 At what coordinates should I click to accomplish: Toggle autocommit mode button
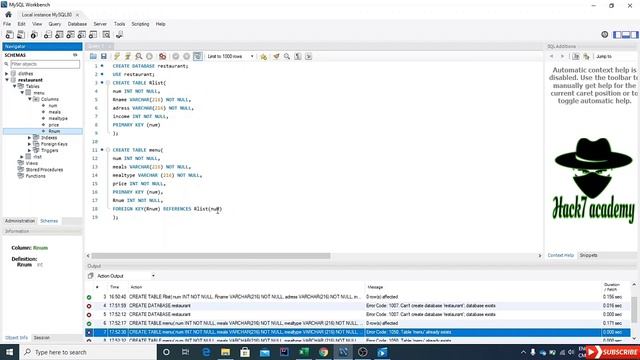click(x=198, y=56)
